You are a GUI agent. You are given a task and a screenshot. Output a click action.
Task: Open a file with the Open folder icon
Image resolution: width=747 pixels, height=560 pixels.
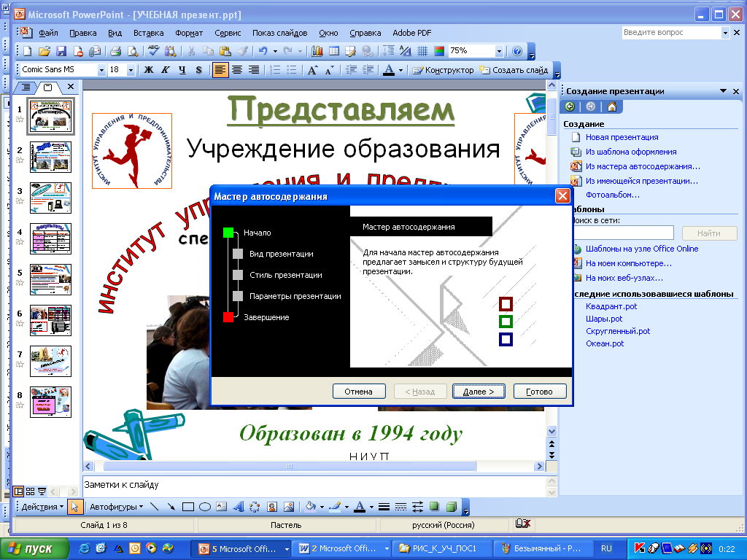tap(44, 51)
